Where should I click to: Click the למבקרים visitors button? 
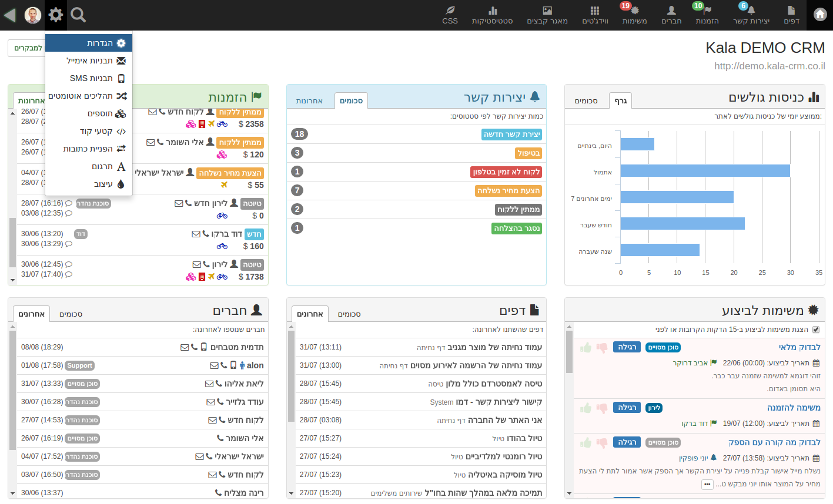click(26, 48)
